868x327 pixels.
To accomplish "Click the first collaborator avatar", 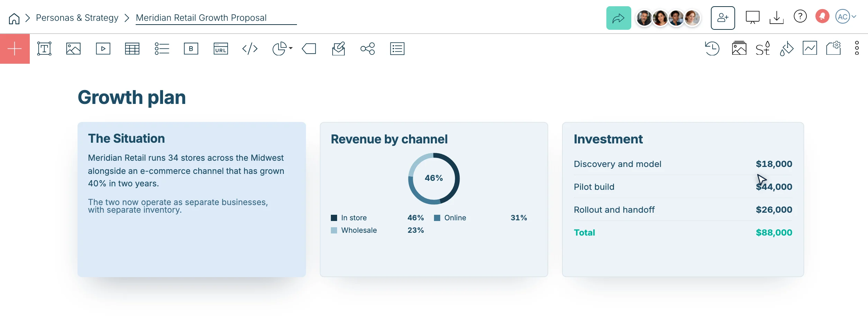I will tap(644, 18).
